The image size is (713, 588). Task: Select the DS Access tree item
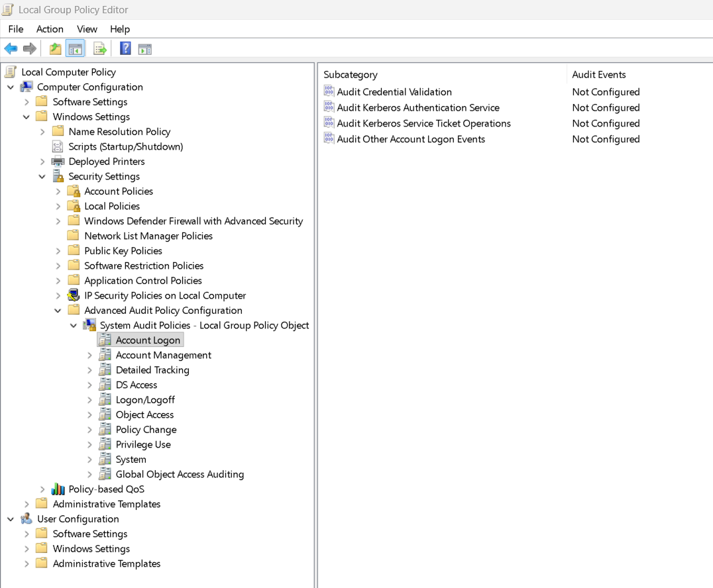(137, 385)
